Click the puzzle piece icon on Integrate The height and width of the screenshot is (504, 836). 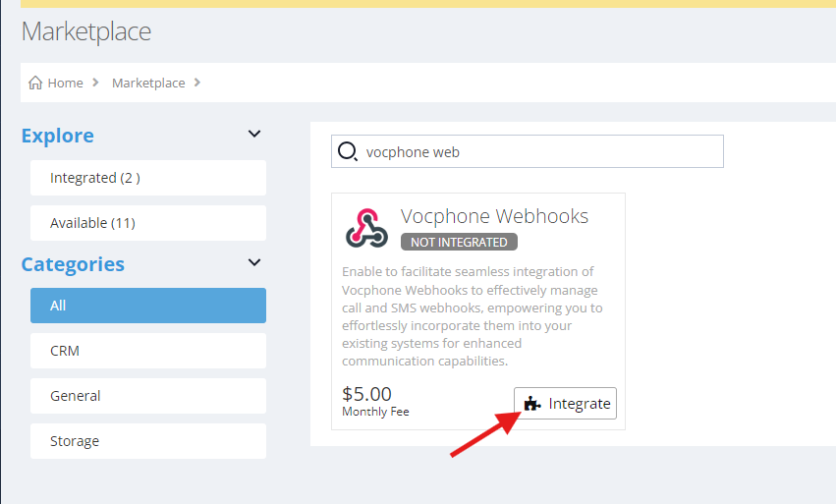click(531, 404)
